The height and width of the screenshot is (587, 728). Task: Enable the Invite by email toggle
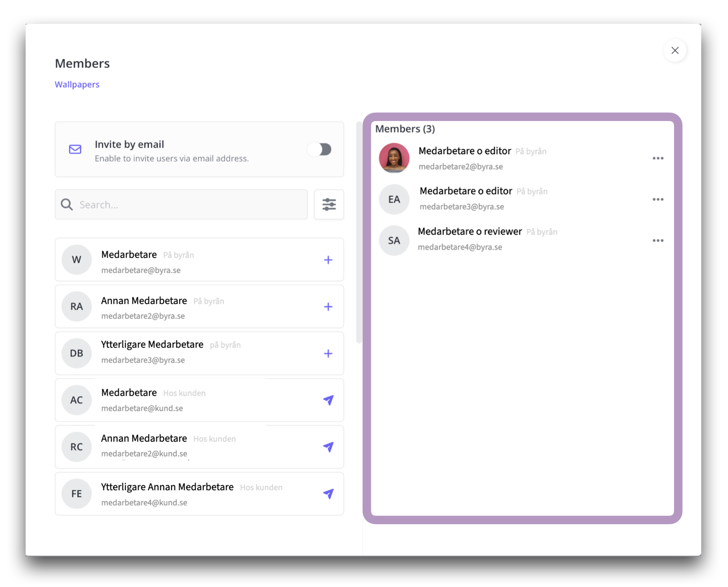click(x=320, y=150)
